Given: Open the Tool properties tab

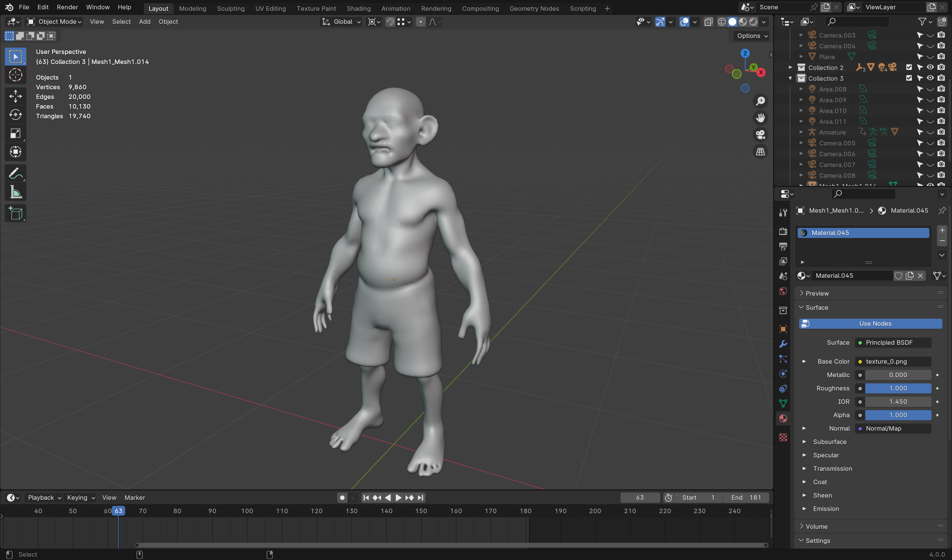Looking at the screenshot, I should pyautogui.click(x=783, y=213).
